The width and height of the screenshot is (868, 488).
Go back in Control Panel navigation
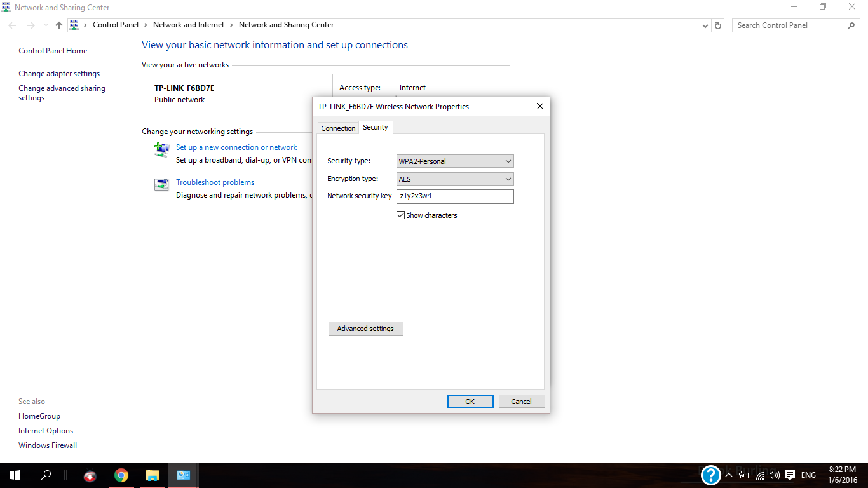point(13,25)
